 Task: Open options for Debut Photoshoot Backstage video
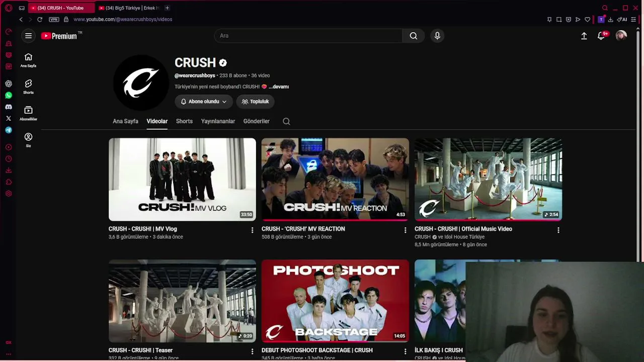tap(406, 351)
